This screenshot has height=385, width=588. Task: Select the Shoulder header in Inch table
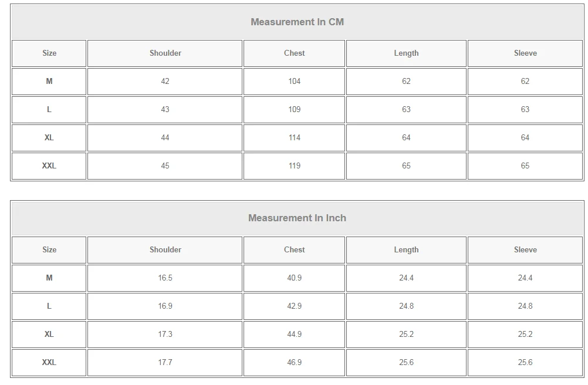(x=165, y=249)
